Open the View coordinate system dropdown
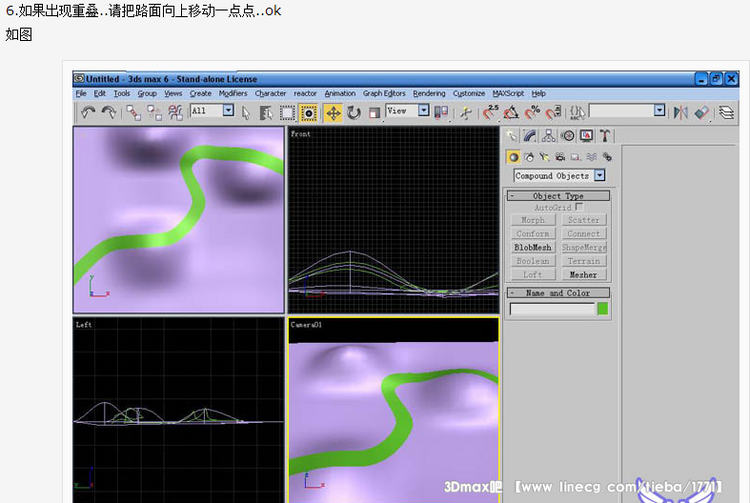This screenshot has width=750, height=503. coord(423,111)
